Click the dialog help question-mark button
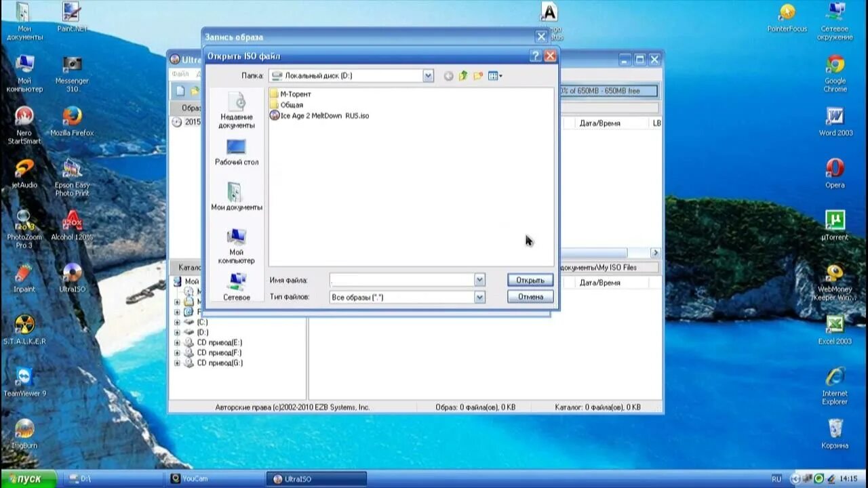 [536, 56]
